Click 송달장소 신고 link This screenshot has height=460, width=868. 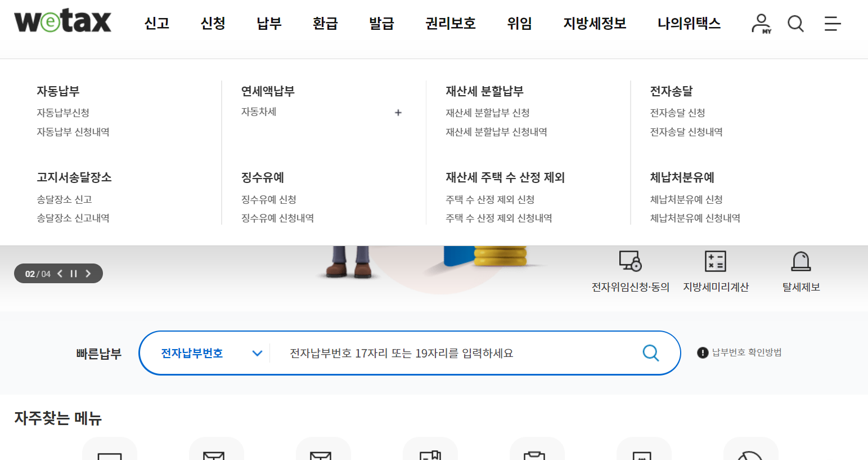[x=64, y=199]
